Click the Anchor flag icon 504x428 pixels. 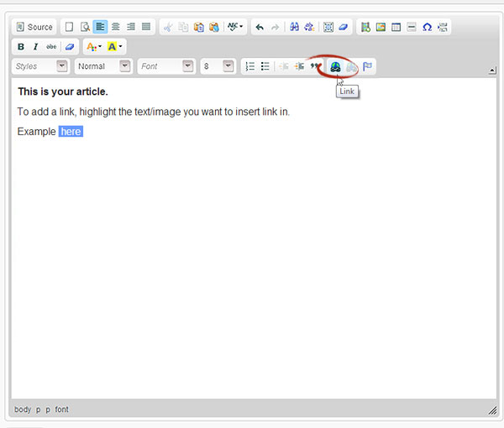coord(367,67)
